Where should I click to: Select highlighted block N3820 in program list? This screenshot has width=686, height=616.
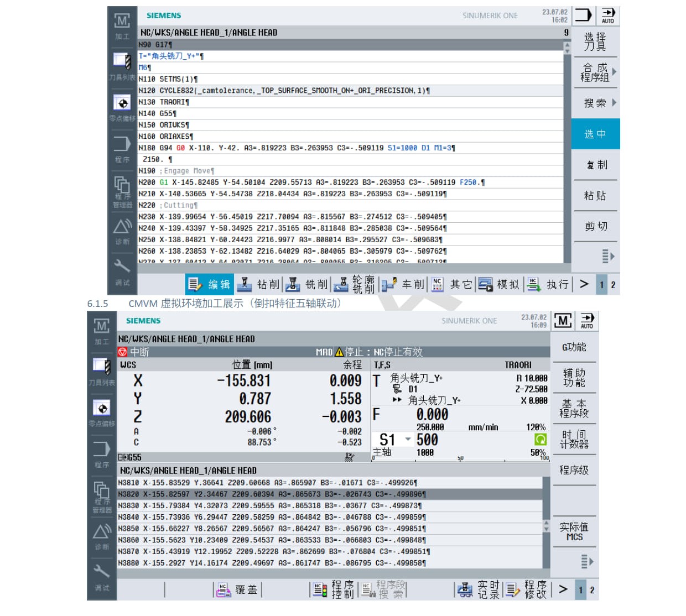tap(330, 494)
